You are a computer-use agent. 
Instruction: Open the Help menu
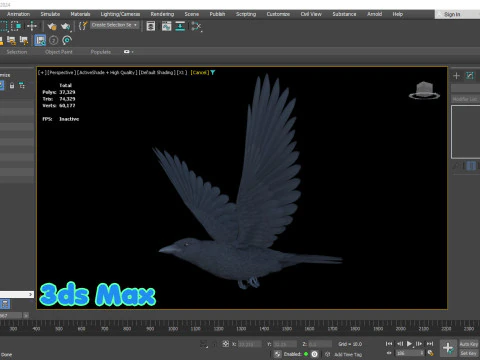398,14
